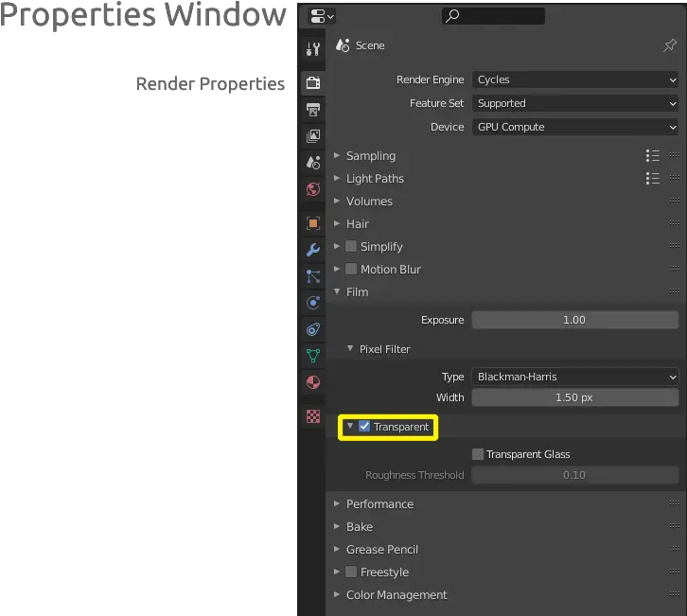
Task: Expand the Color Management panel
Action: pos(337,594)
